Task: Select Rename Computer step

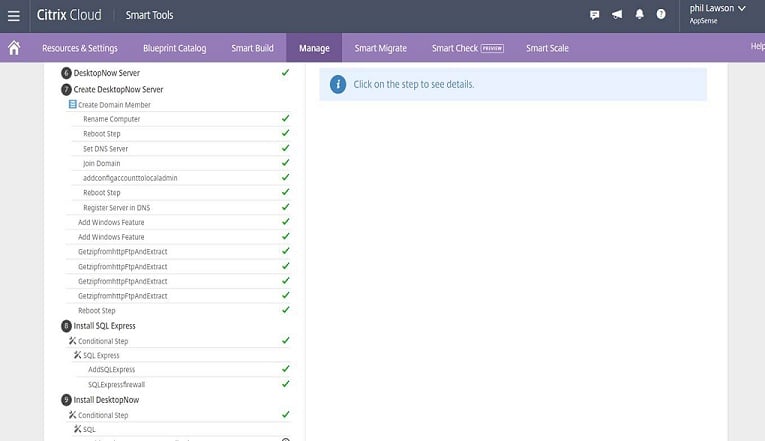Action: coord(111,119)
